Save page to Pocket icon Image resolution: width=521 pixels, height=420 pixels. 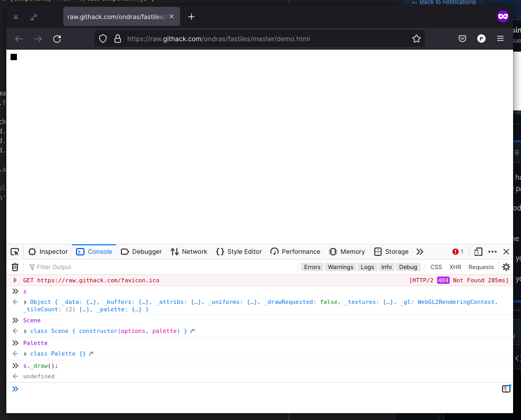[x=462, y=39]
